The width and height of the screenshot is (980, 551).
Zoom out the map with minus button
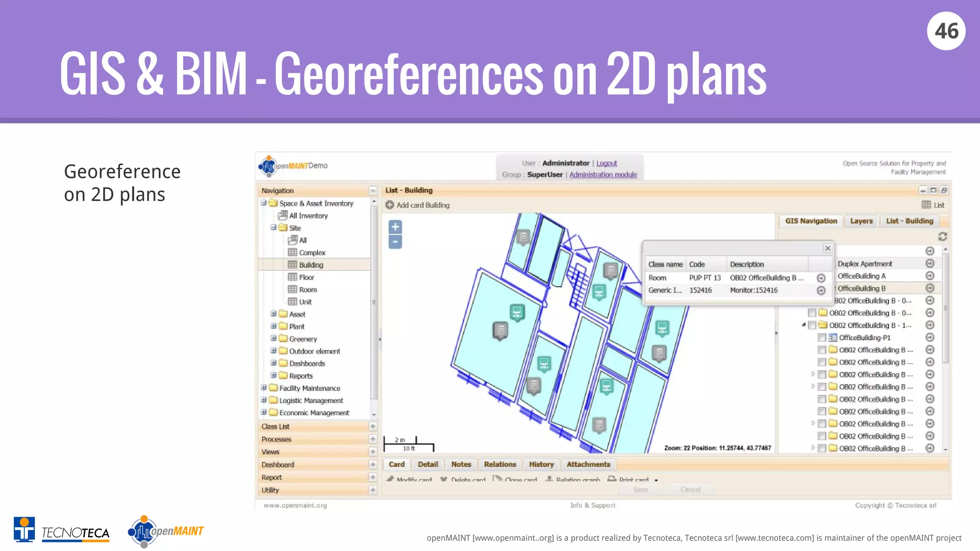[395, 242]
